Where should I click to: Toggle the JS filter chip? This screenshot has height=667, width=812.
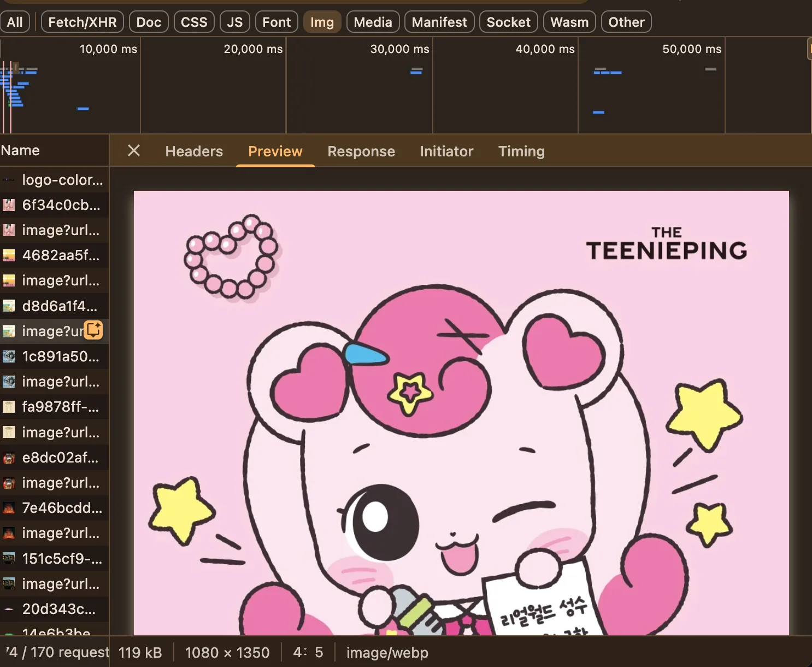[234, 22]
